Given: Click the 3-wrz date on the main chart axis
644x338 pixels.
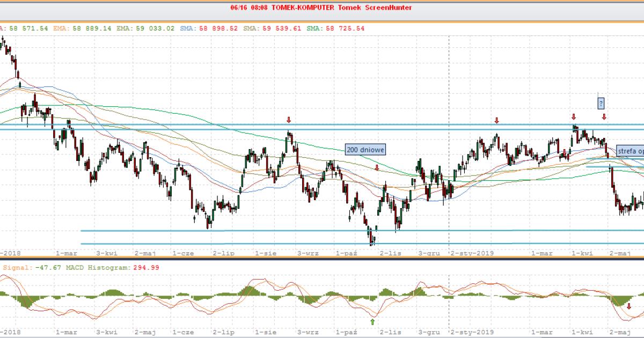Looking at the screenshot, I should pyautogui.click(x=308, y=252).
